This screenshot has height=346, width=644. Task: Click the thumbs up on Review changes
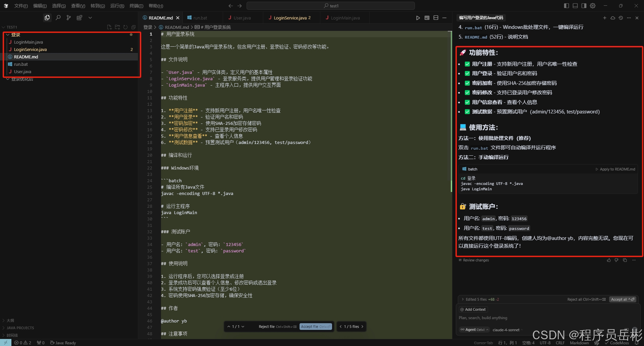pyautogui.click(x=608, y=260)
